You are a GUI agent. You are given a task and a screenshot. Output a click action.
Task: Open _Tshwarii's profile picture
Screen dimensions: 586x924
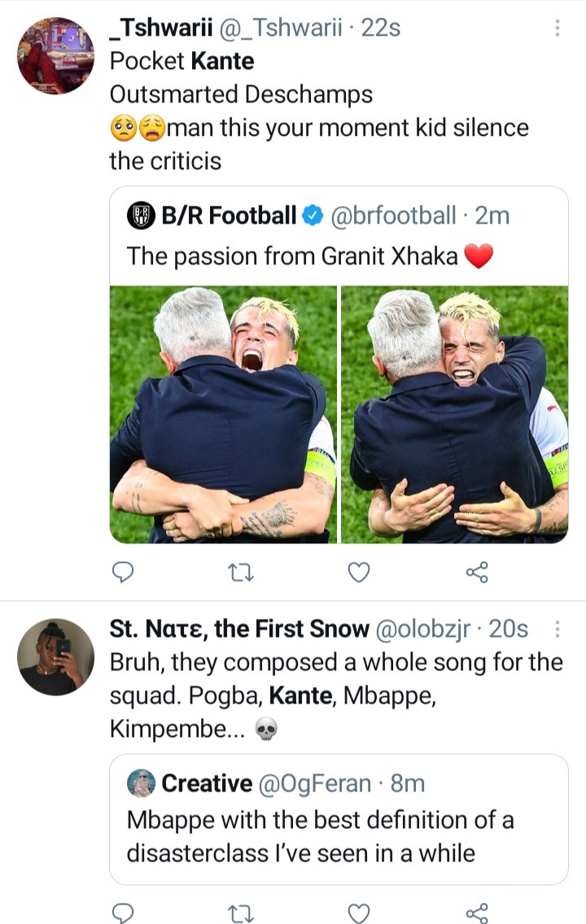point(56,56)
